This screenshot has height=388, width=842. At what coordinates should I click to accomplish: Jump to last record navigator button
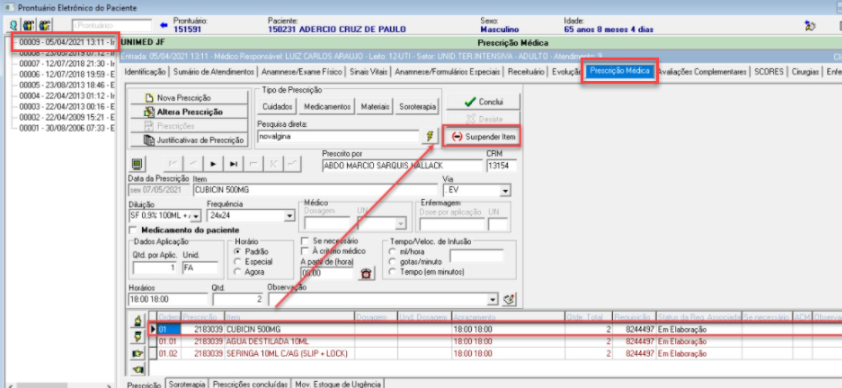tap(233, 164)
